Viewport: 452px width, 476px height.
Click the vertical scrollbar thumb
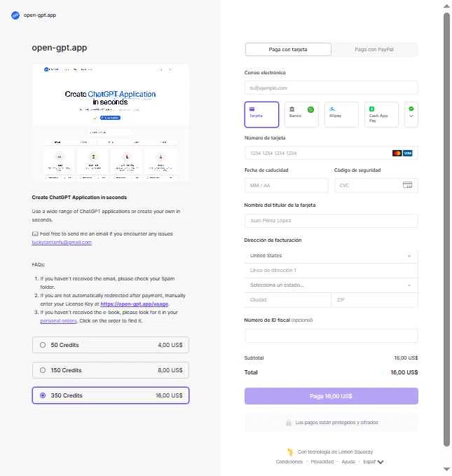pos(446,229)
